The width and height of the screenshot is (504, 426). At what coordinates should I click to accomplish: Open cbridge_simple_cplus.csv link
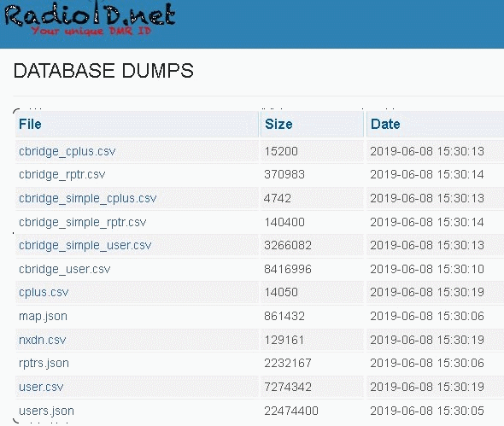87,198
